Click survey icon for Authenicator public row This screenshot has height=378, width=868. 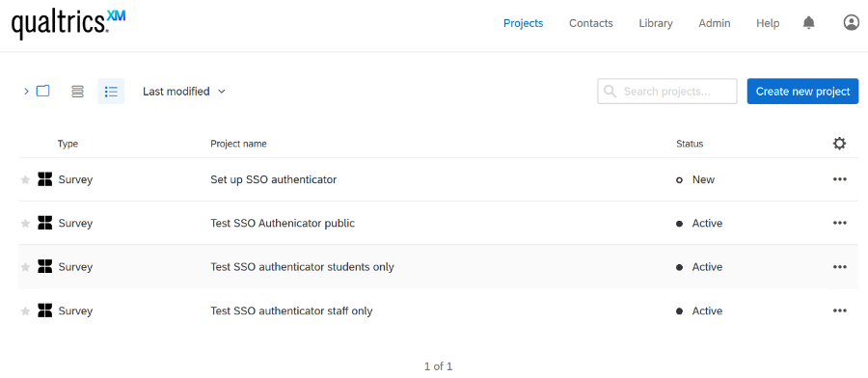[44, 223]
